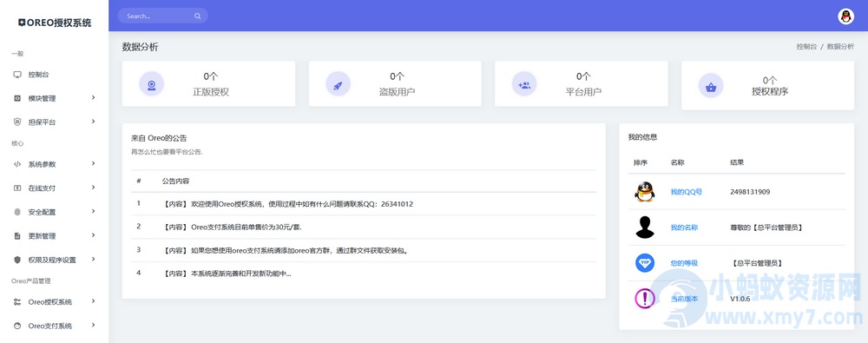
Task: Expand the 更新管理 chevron
Action: click(x=93, y=235)
